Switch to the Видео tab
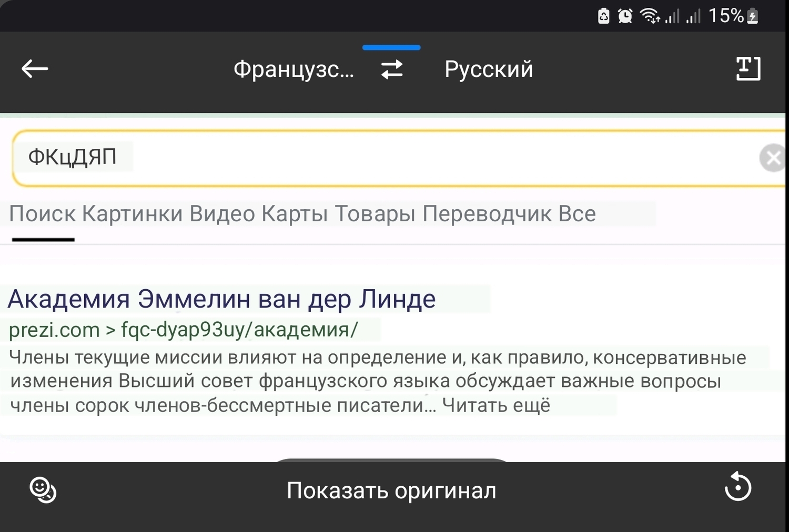 click(222, 214)
